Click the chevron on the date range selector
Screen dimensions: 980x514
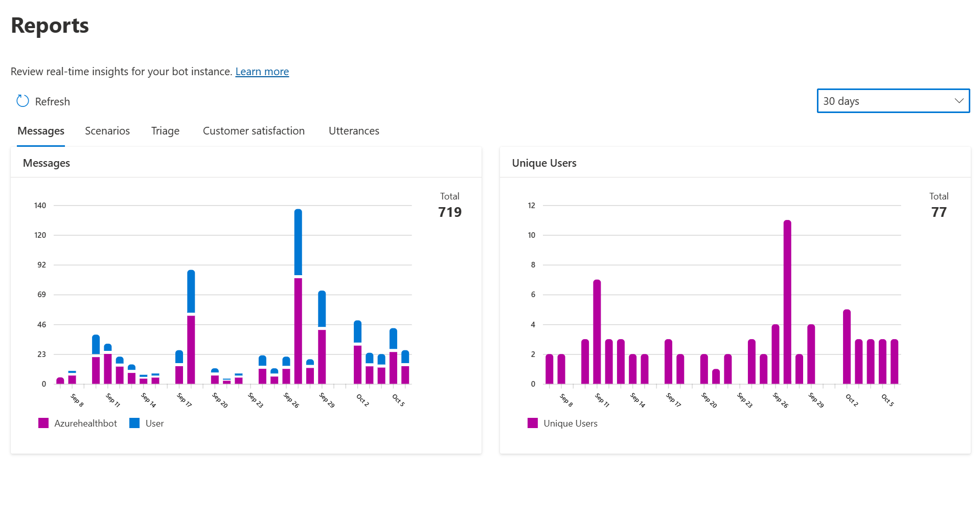(x=959, y=101)
